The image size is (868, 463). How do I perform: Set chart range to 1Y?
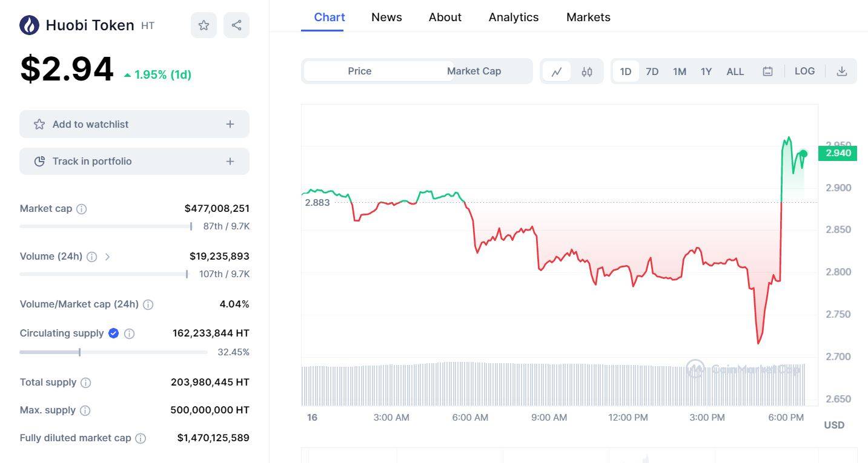pos(706,71)
